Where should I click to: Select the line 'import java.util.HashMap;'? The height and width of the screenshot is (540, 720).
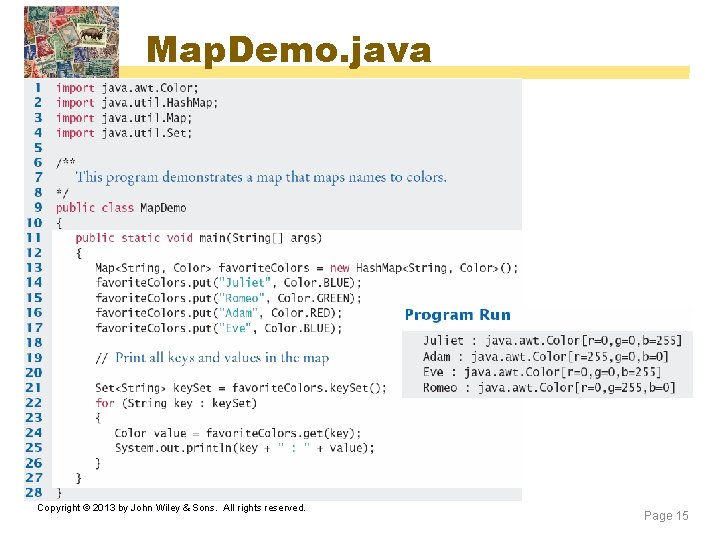137,103
